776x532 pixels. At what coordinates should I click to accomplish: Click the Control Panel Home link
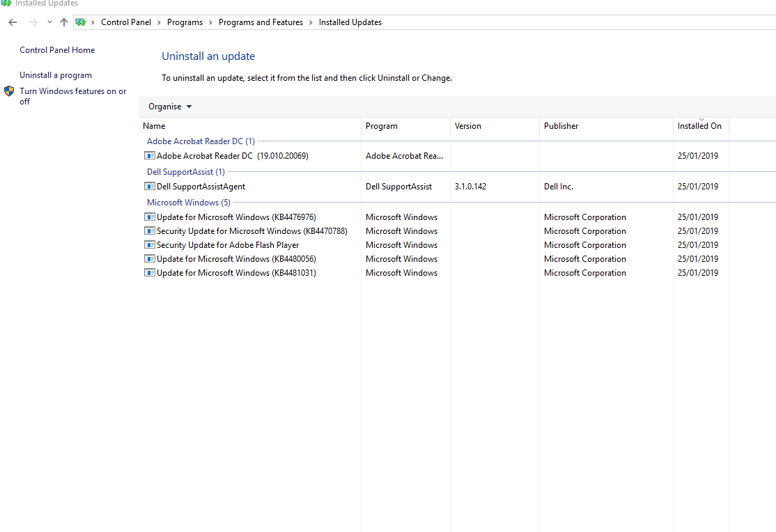coord(56,49)
